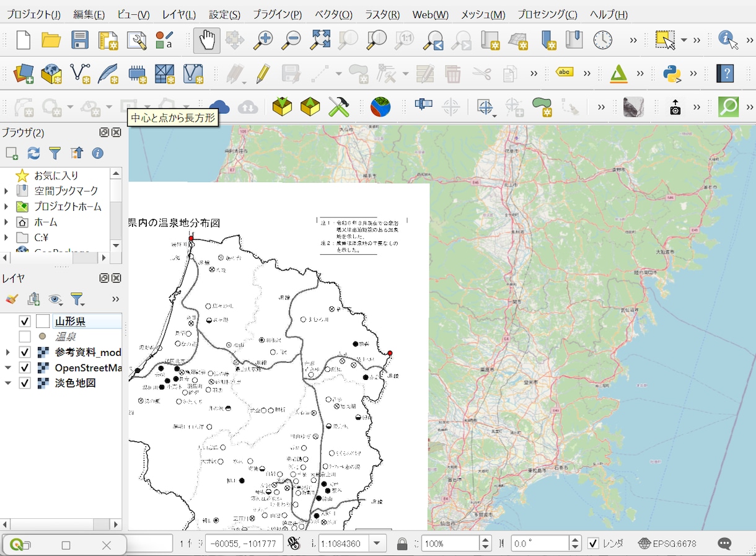The width and height of the screenshot is (756, 556).
Task: Click the 山形県 layer symbol swatch
Action: coord(43,321)
